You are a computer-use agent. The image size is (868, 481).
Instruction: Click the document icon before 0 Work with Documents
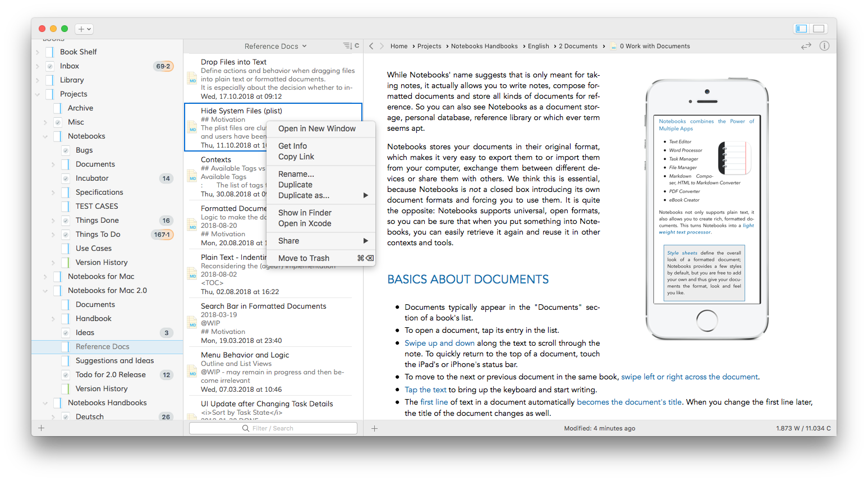click(x=614, y=46)
